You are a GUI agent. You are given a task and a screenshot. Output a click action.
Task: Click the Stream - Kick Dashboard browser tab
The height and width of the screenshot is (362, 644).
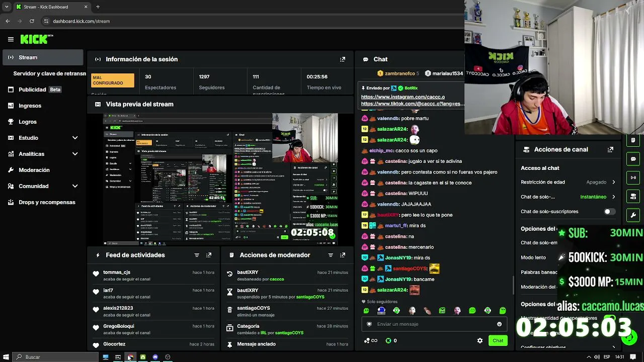click(52, 7)
